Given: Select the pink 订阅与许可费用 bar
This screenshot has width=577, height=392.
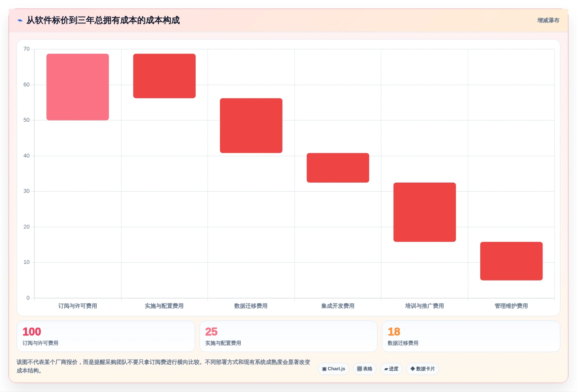Looking at the screenshot, I should click(78, 87).
